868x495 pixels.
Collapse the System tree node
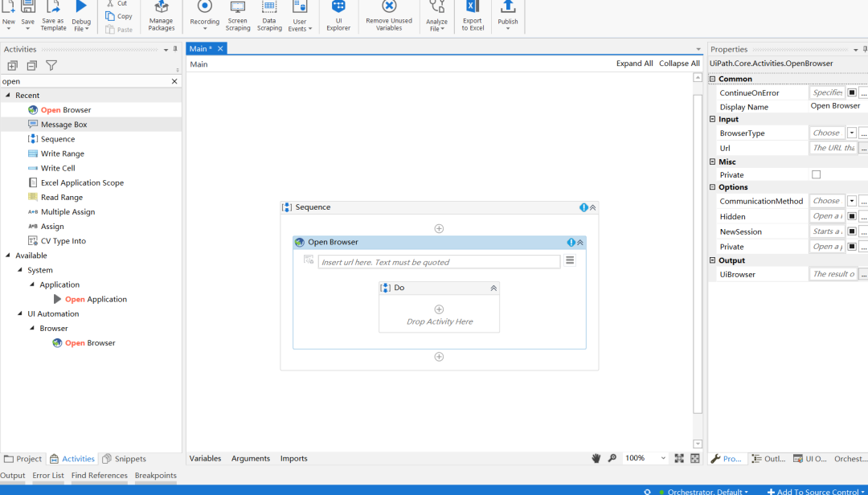(x=20, y=270)
